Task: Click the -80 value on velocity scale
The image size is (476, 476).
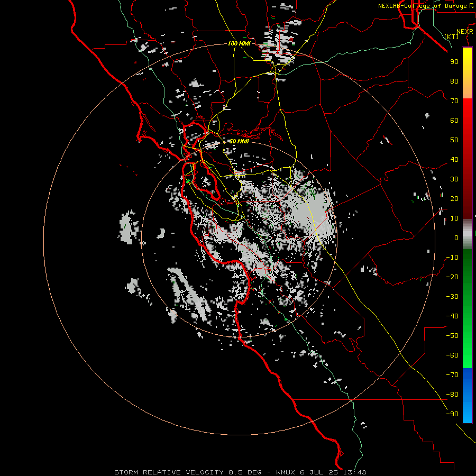Action: tap(452, 395)
